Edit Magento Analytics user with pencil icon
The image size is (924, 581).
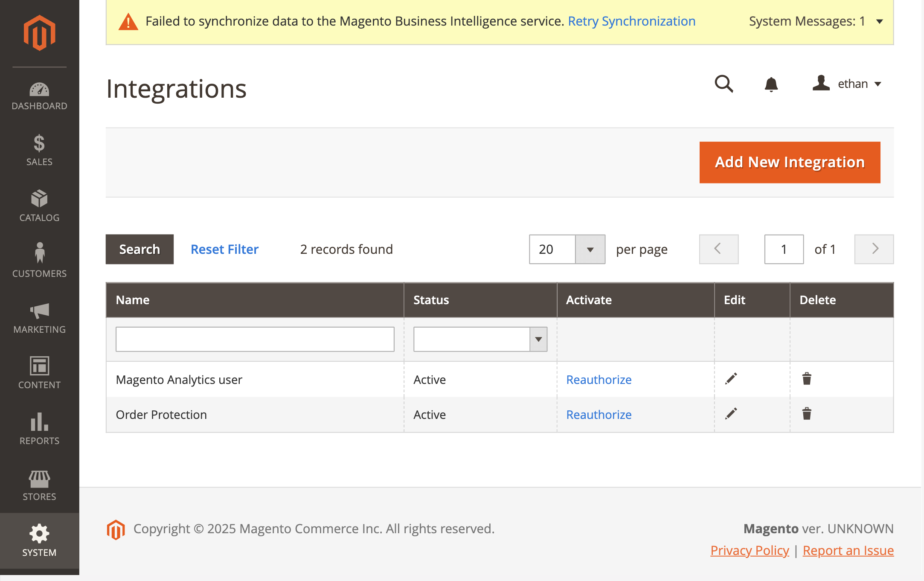pos(731,379)
